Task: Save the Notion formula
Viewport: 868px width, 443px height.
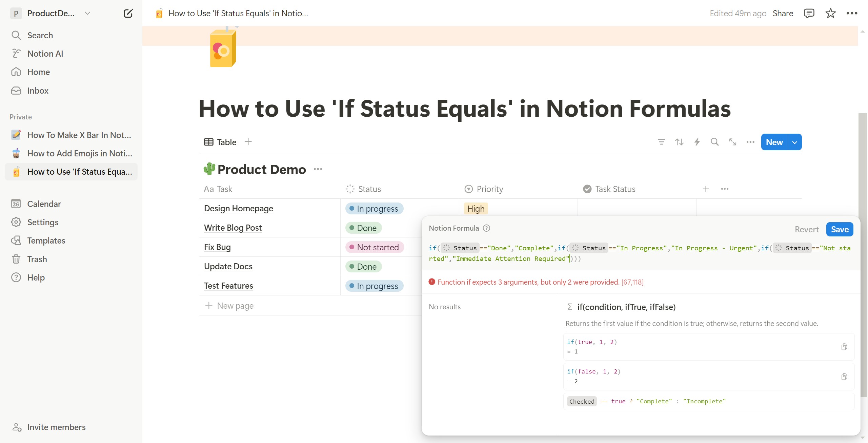Action: (x=839, y=230)
